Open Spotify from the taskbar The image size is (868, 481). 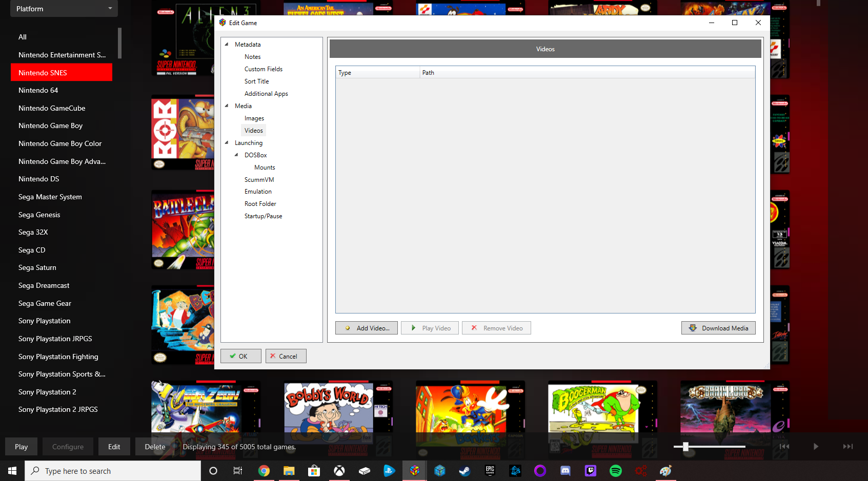pyautogui.click(x=616, y=471)
